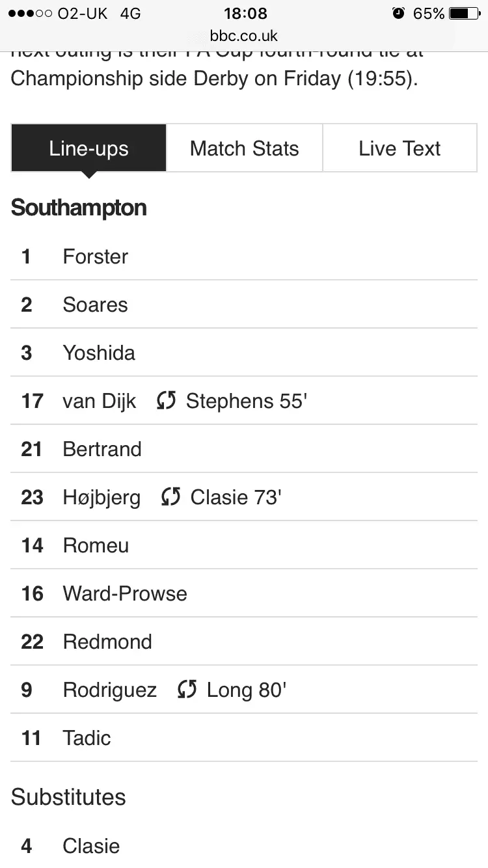Tap the battery icon in status bar
This screenshot has height=868, width=488.
click(x=465, y=14)
